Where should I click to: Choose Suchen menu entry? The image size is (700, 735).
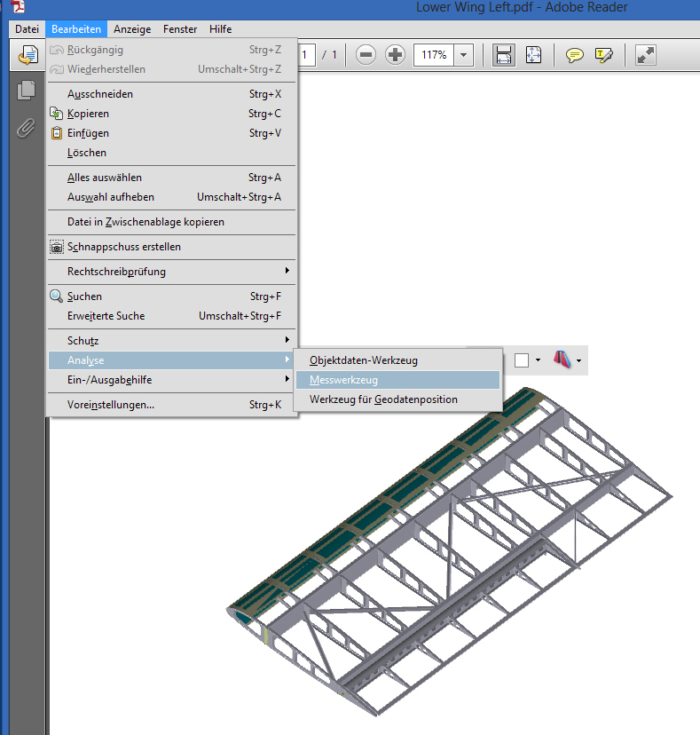pos(172,296)
